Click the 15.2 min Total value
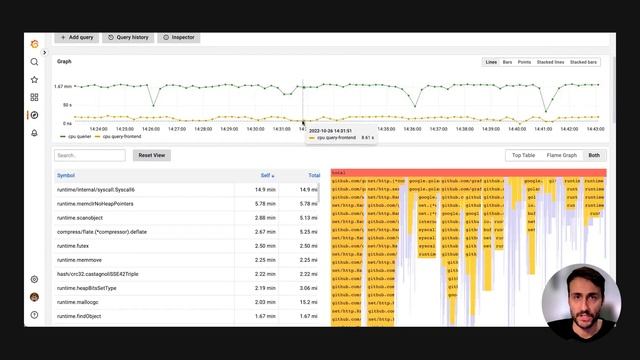This screenshot has height=360, width=640. click(x=309, y=302)
